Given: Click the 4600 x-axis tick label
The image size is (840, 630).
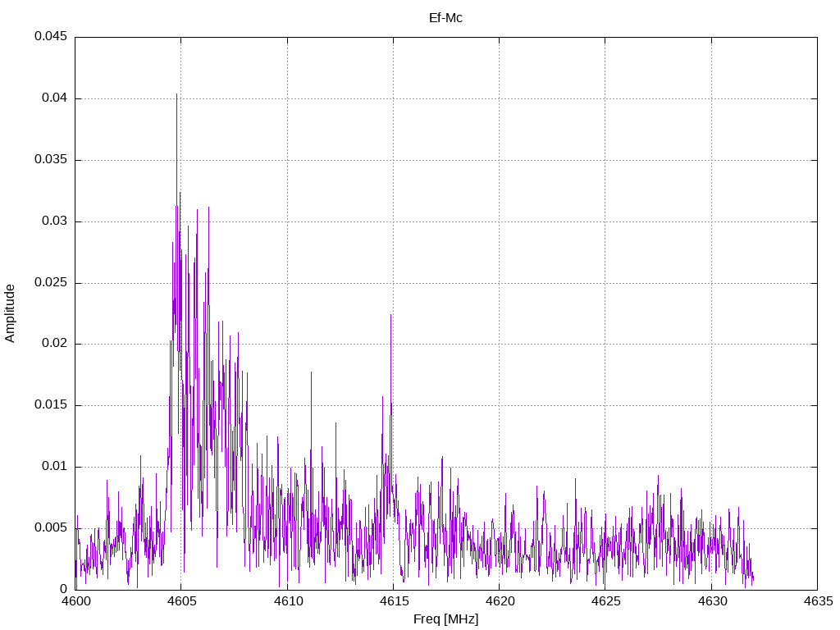Looking at the screenshot, I should [75, 601].
